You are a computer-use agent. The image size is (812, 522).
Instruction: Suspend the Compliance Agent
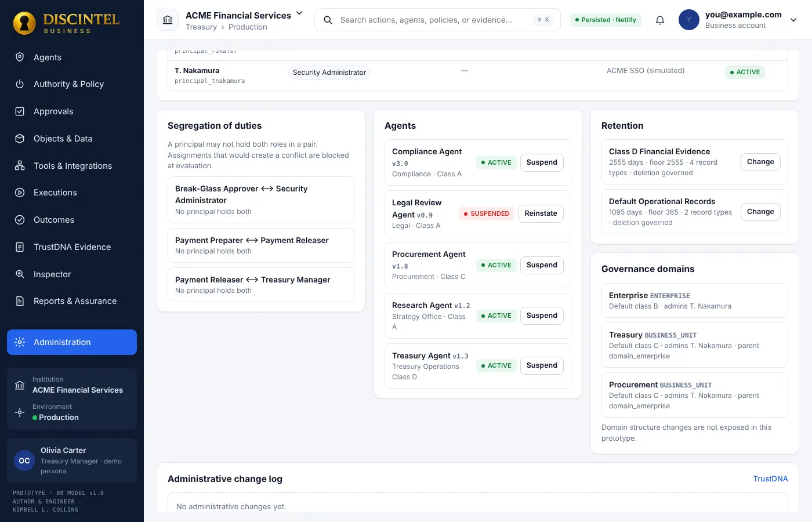[x=542, y=162]
